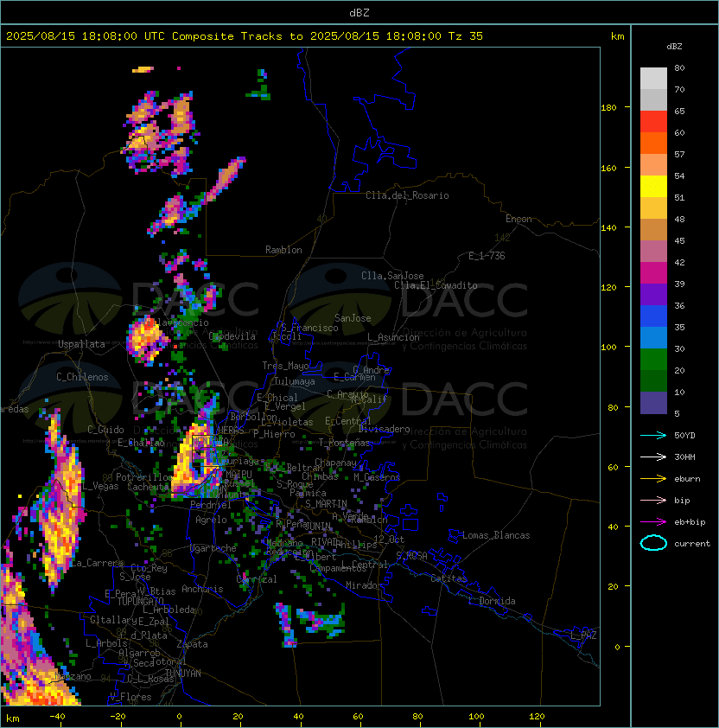Click the 'Manzano' map label
Viewport: 719px width, 728px height.
coord(73,676)
